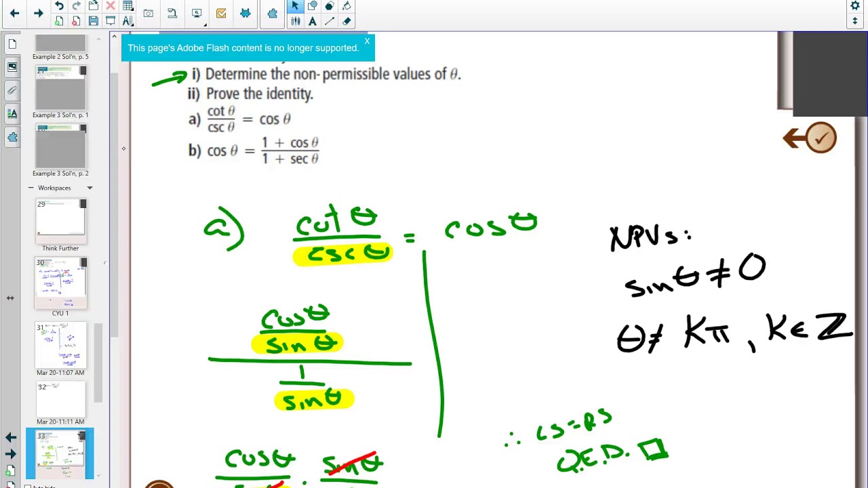Go to previous page using the bottom-left sidebar arrow
This screenshot has height=488, width=868.
tap(11, 437)
